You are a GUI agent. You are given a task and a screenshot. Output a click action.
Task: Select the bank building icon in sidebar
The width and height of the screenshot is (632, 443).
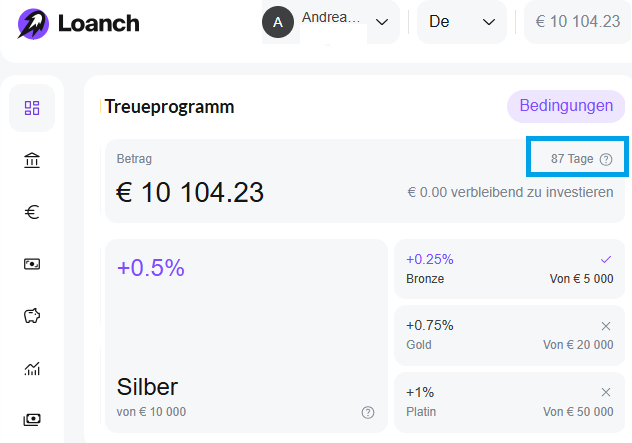[32, 160]
